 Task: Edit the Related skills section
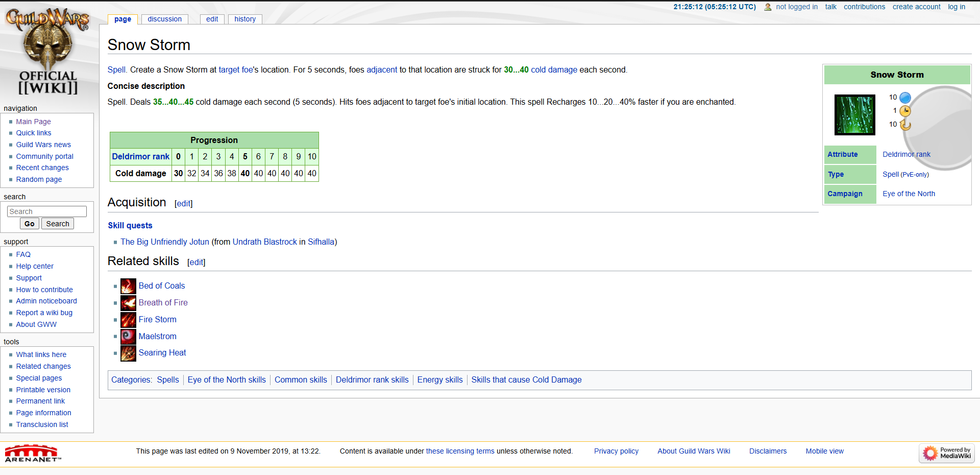pos(197,262)
